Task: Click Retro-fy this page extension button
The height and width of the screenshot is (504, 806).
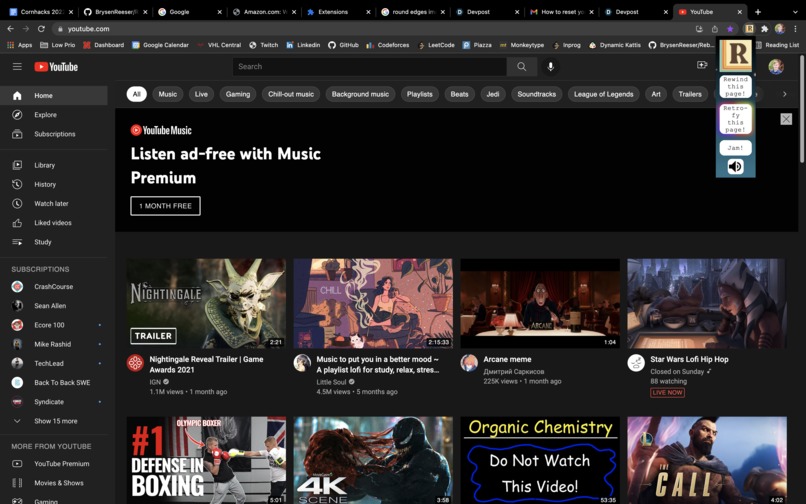Action: pyautogui.click(x=736, y=119)
